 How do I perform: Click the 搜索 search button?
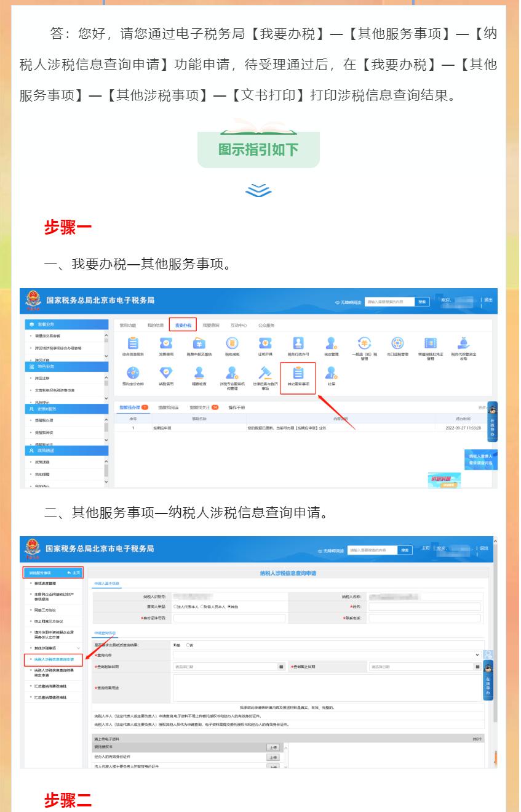point(424,302)
